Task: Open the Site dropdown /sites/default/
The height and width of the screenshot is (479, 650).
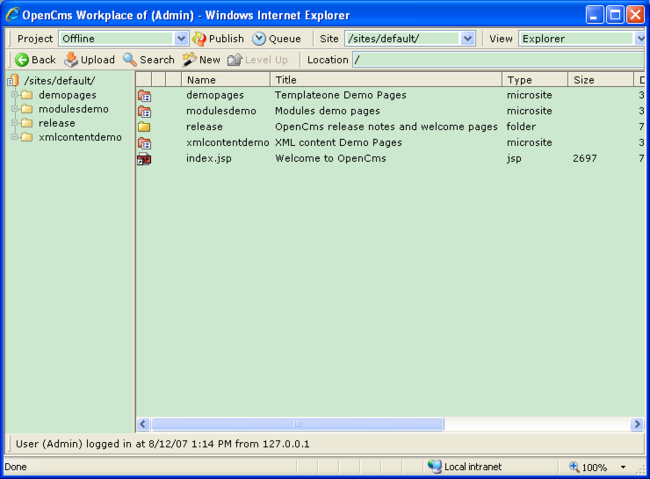Action: [x=410, y=39]
